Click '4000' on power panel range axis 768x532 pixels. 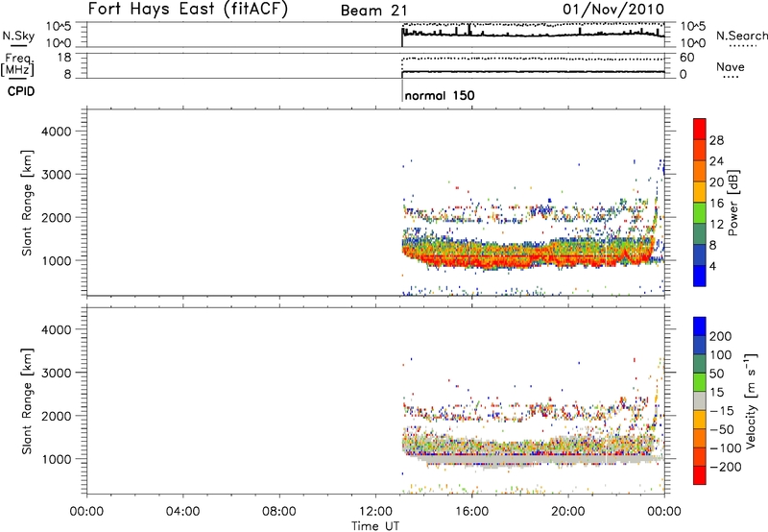pyautogui.click(x=57, y=132)
